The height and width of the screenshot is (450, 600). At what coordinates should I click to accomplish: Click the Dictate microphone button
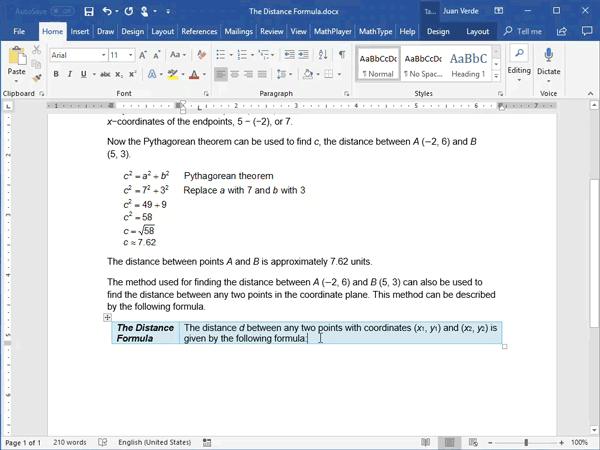tap(548, 64)
